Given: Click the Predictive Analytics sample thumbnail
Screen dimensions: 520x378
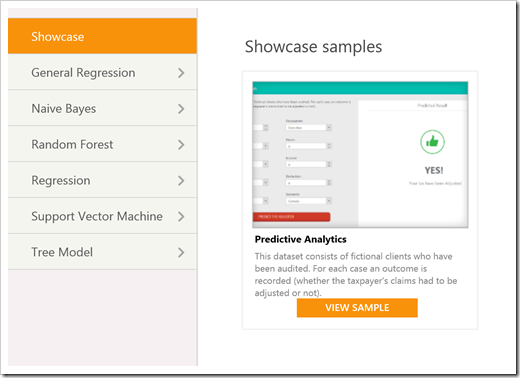Looking at the screenshot, I should coord(360,155).
